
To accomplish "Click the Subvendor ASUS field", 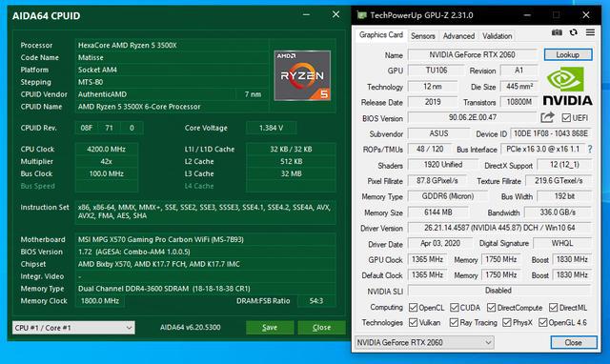I will 438,133.
